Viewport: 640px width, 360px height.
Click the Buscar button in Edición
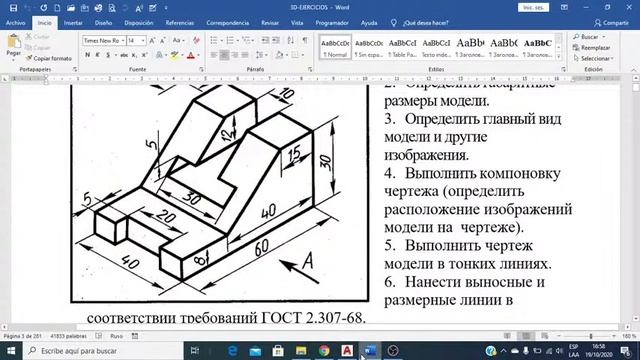(x=589, y=37)
